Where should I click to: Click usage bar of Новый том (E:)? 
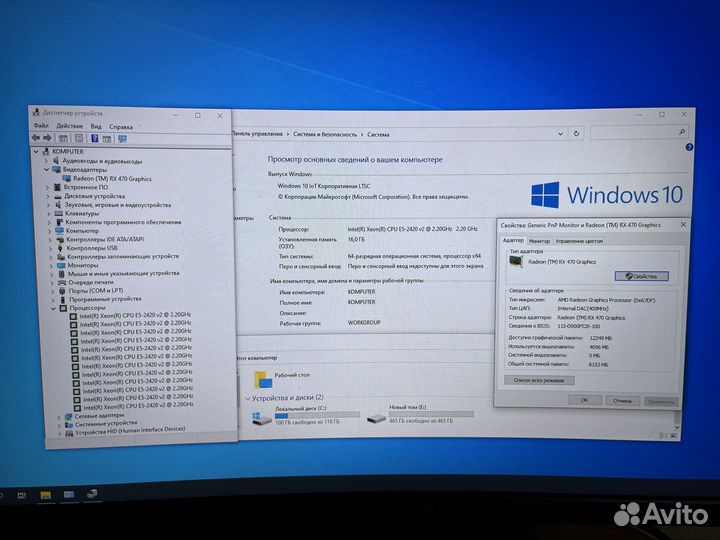tap(431, 414)
